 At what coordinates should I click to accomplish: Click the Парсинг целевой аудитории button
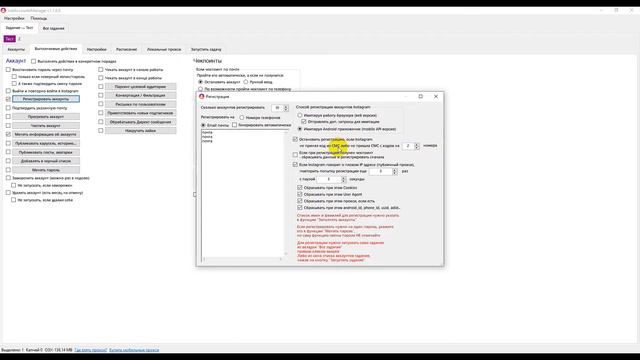point(140,87)
